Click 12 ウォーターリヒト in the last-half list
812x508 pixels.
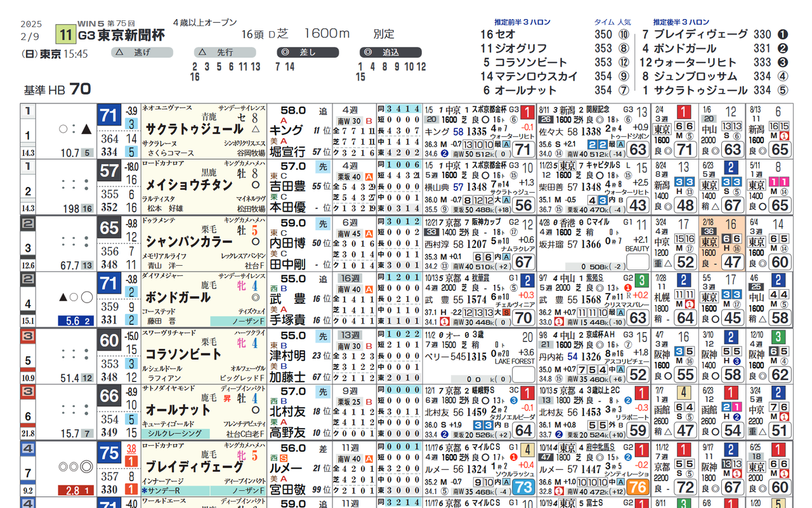pyautogui.click(x=688, y=62)
